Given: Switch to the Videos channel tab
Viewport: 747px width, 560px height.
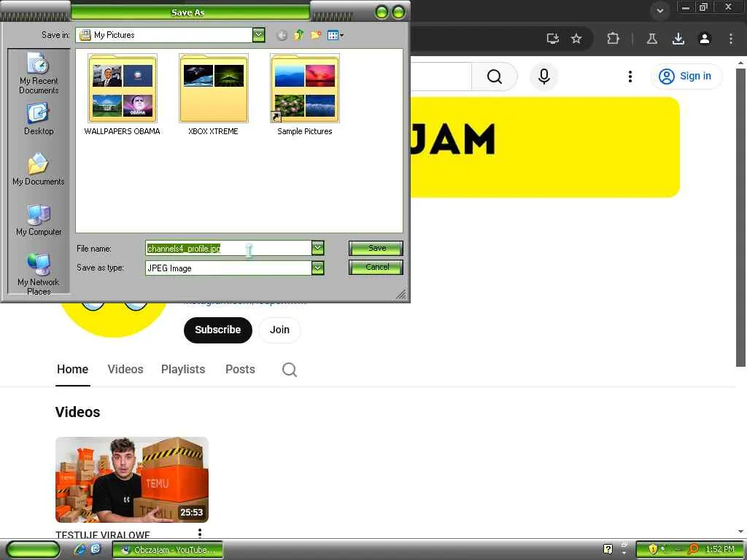Looking at the screenshot, I should point(125,370).
